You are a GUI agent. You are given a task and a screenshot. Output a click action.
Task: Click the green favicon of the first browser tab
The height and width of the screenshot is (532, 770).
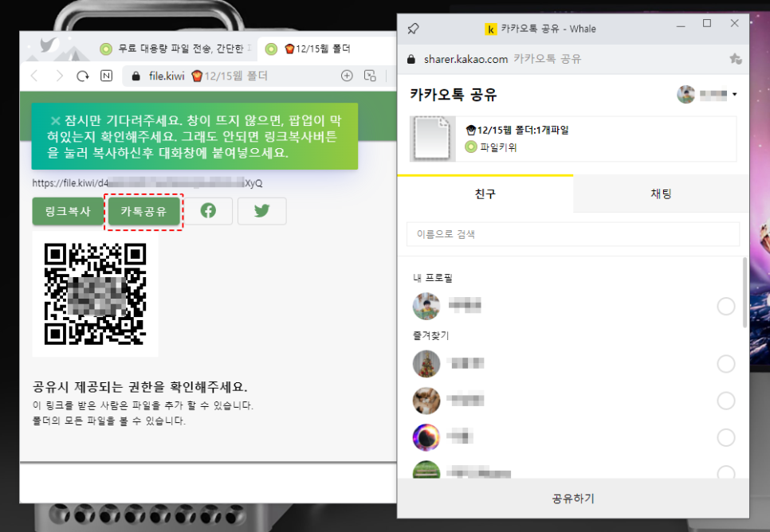(105, 49)
